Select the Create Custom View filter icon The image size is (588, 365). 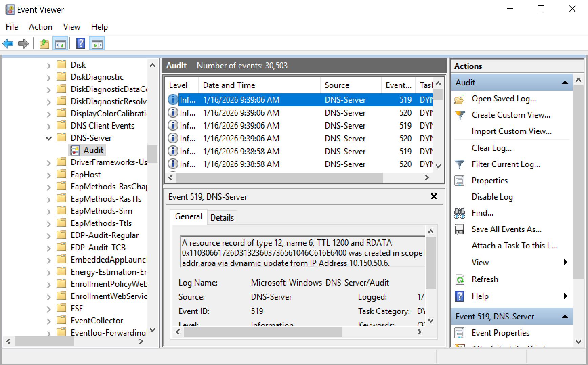460,115
